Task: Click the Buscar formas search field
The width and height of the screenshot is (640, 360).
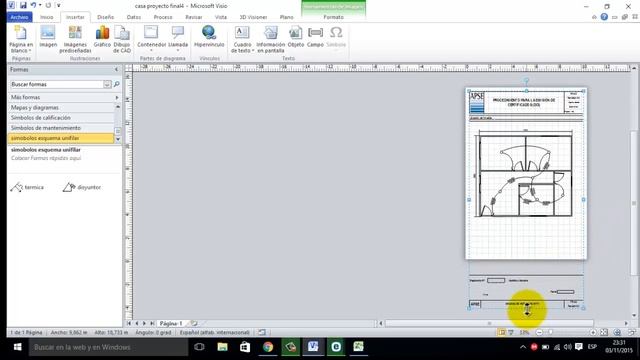Action: coord(57,84)
